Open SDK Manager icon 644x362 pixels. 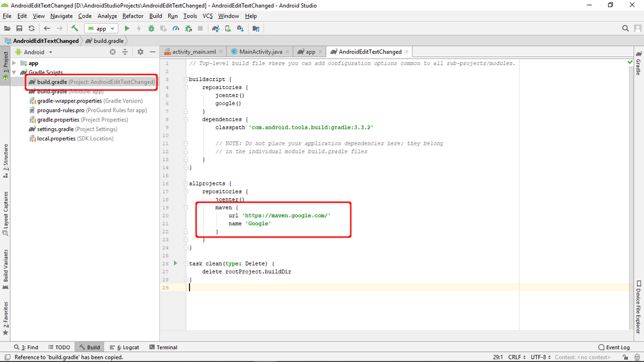(240, 28)
